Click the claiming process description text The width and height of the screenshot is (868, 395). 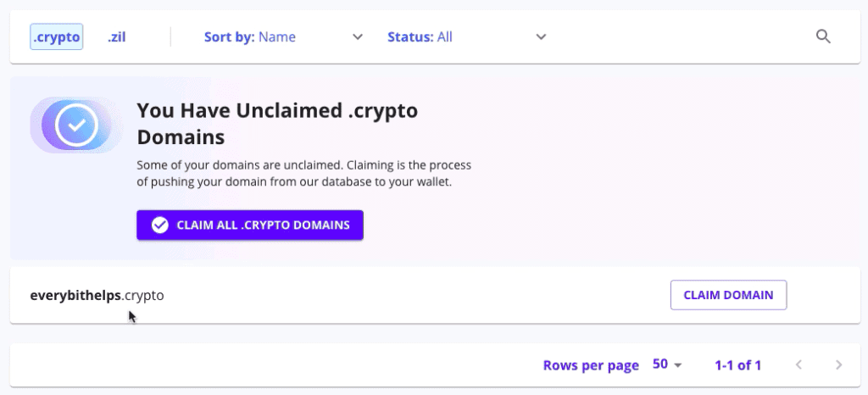tap(303, 173)
